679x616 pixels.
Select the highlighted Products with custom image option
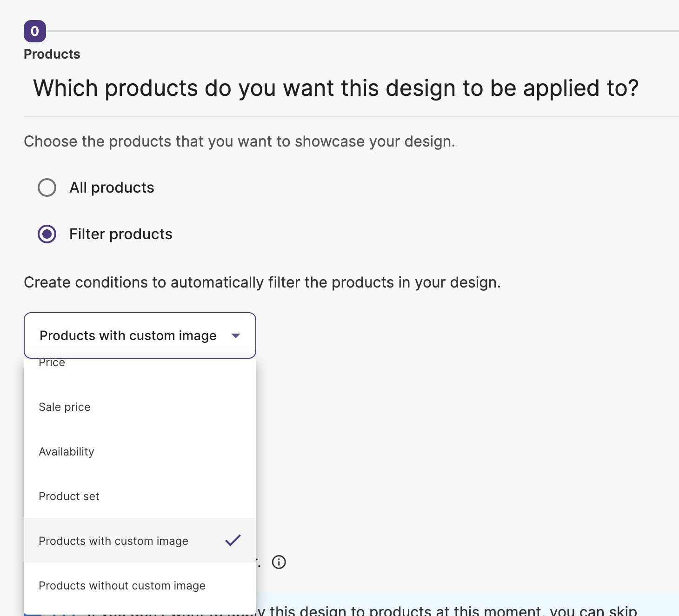[x=113, y=541]
